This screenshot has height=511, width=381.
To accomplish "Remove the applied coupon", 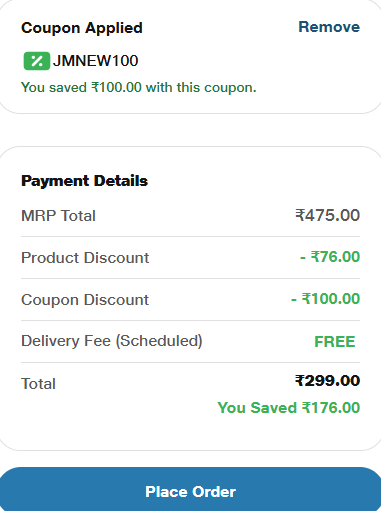I will click(329, 27).
